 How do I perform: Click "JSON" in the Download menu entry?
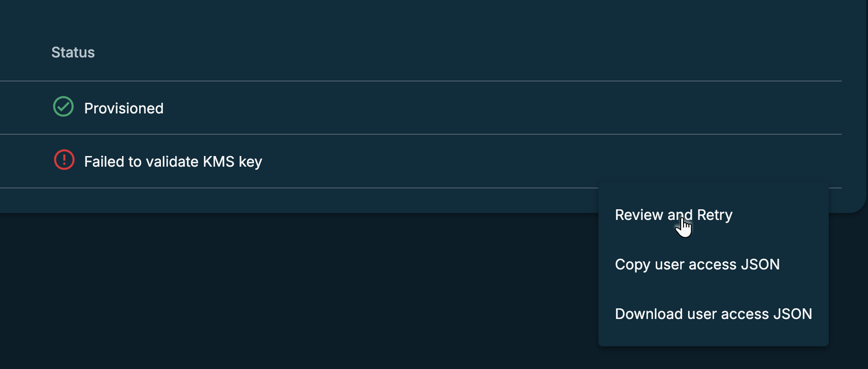coord(792,314)
